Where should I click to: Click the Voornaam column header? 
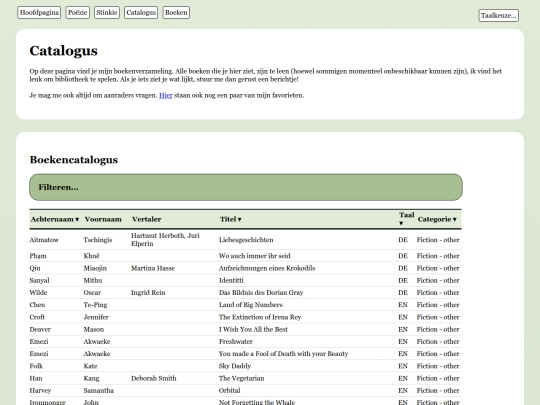pos(103,219)
